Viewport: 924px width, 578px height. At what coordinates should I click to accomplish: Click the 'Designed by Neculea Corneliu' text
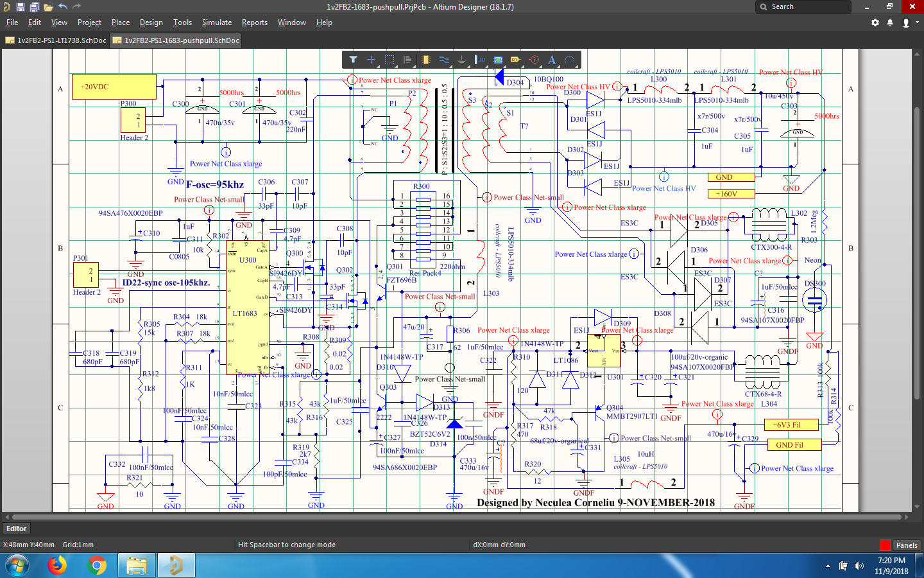(595, 502)
